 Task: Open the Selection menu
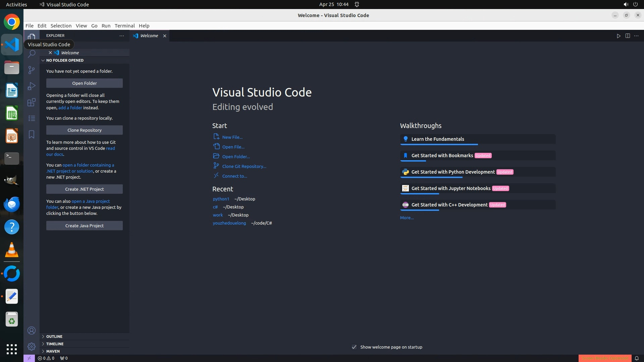[61, 25]
